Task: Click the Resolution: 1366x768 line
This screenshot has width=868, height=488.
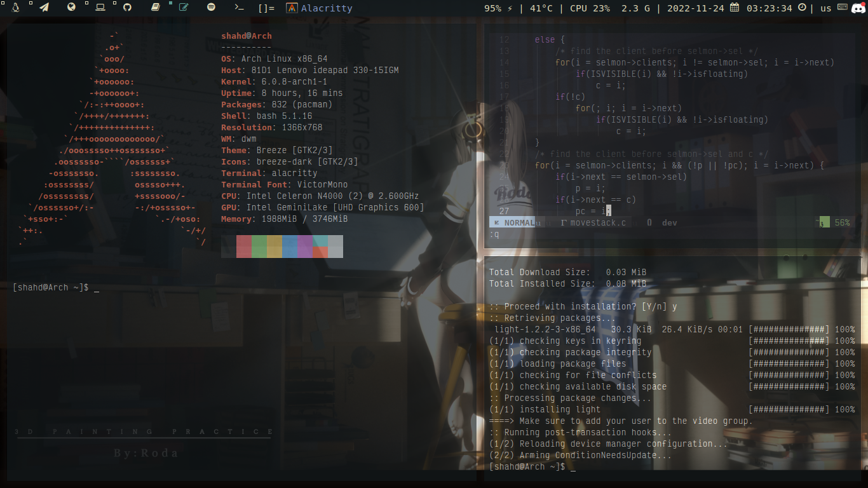Action: (272, 127)
